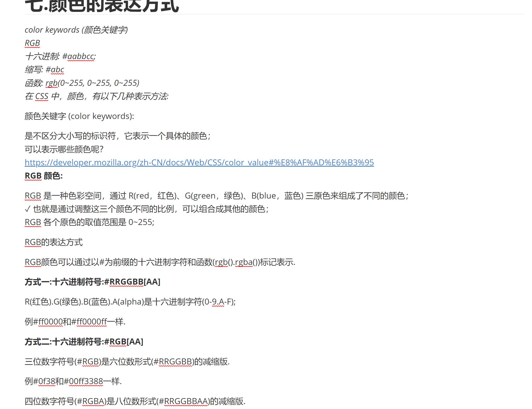Open the developer.mozilla.org color_value link
Viewport: 532px width, 409px height.
pos(199,163)
